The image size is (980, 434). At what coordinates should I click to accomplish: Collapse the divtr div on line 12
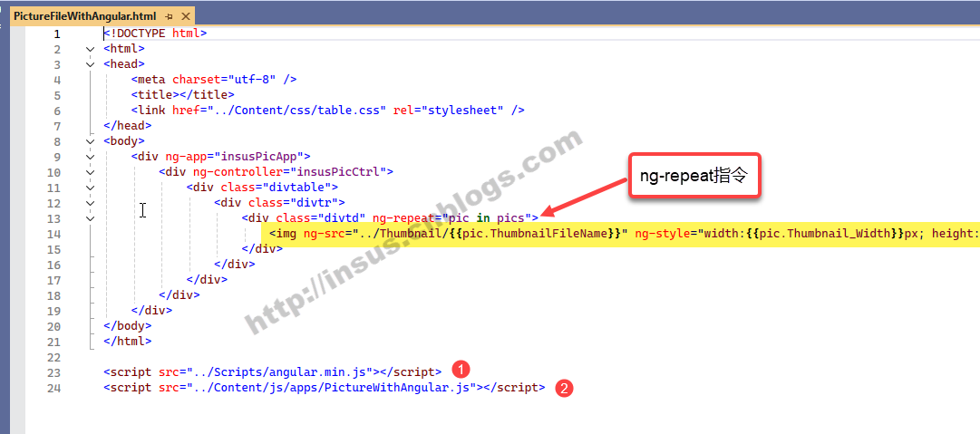pyautogui.click(x=91, y=203)
